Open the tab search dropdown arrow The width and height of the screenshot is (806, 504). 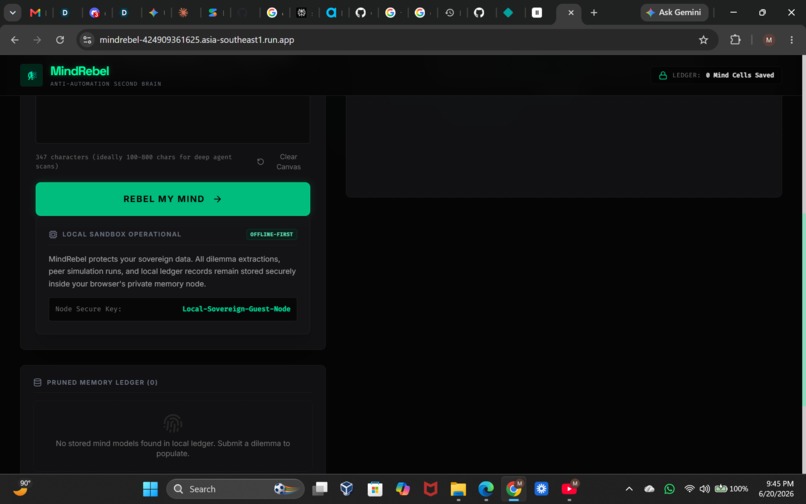(12, 12)
